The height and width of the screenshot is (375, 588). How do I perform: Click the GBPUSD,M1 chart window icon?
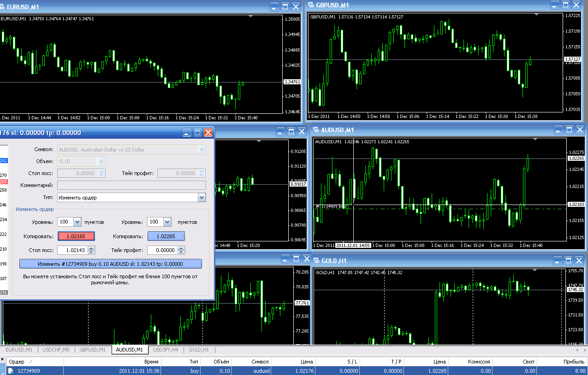point(310,5)
